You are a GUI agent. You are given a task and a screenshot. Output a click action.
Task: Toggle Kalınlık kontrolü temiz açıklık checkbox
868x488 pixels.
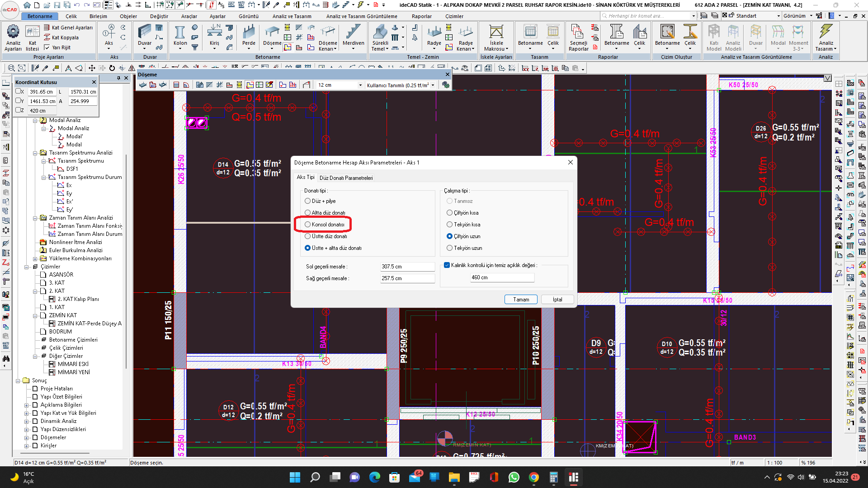coord(447,265)
